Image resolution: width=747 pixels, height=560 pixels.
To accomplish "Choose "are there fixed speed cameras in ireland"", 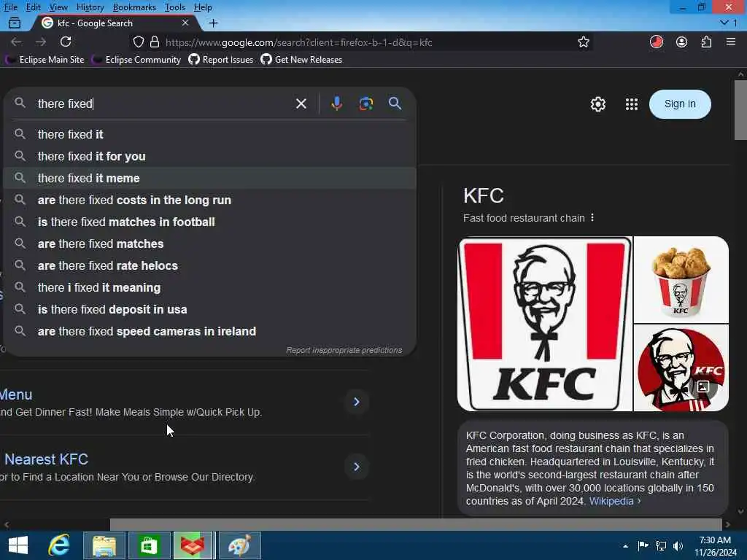I will [x=209, y=332].
